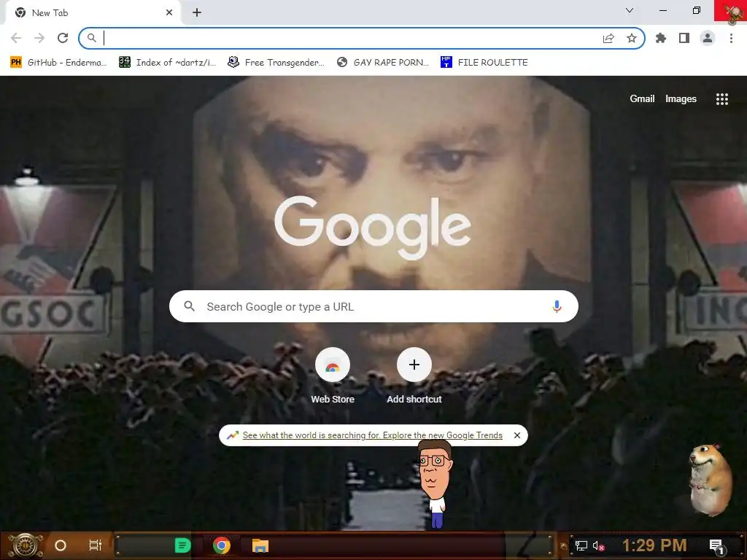
Task: Dismiss the Google Trends promo
Action: pyautogui.click(x=517, y=435)
